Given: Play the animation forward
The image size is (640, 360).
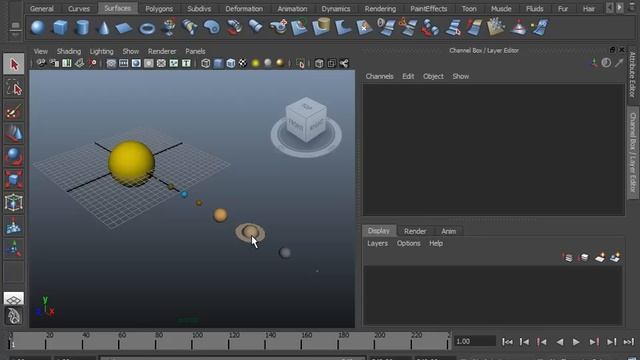Looking at the screenshot, I should tap(576, 342).
